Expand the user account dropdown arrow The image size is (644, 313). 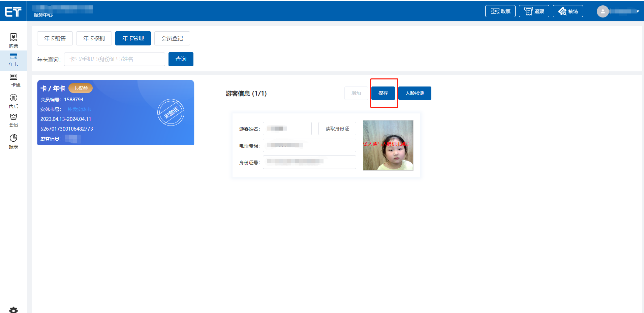(638, 11)
